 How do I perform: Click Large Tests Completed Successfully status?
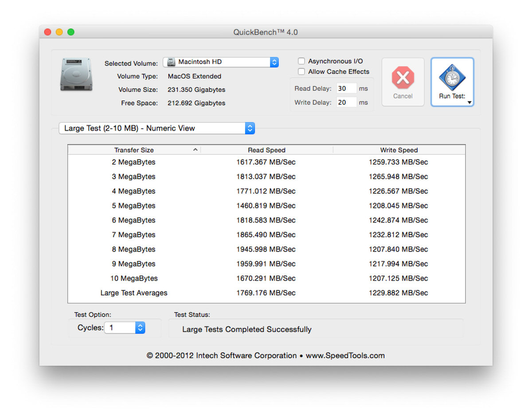click(x=247, y=329)
